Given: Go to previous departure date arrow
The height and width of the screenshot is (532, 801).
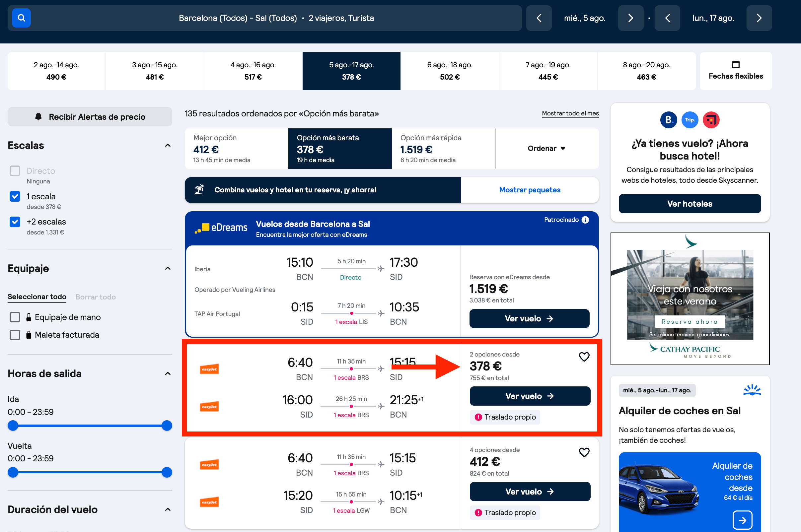Looking at the screenshot, I should point(539,18).
